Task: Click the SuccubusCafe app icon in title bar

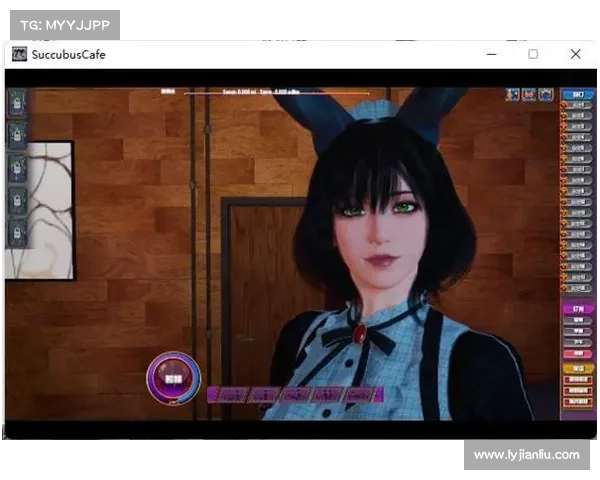Action: click(x=19, y=54)
